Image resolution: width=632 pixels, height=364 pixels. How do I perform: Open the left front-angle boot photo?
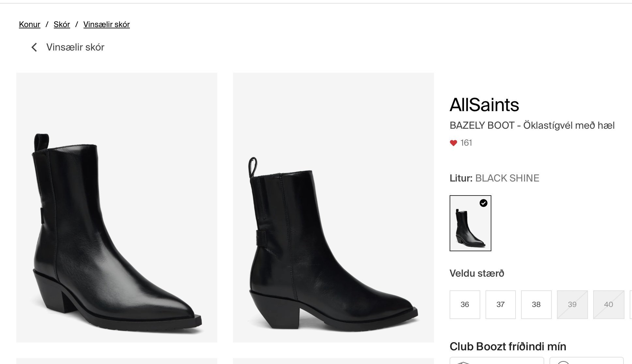tap(117, 207)
